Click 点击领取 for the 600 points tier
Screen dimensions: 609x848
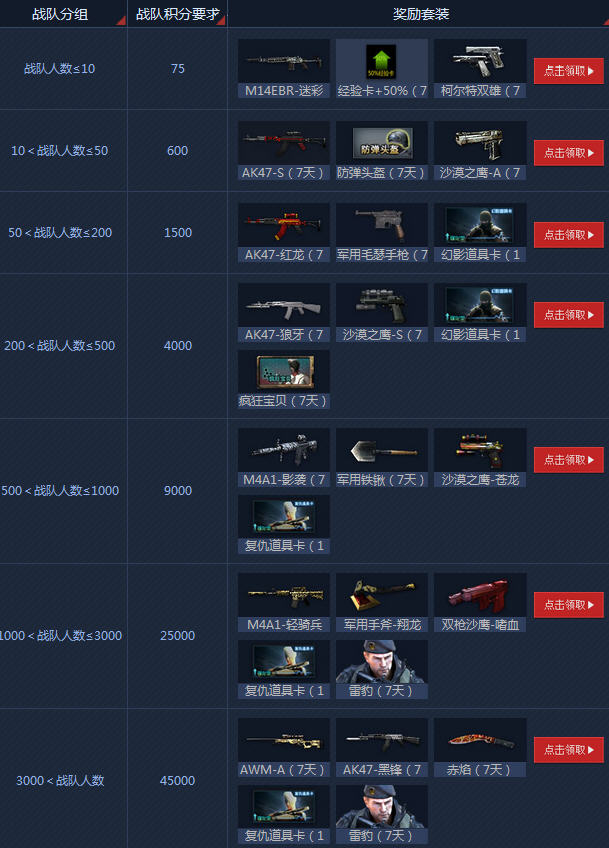point(568,153)
